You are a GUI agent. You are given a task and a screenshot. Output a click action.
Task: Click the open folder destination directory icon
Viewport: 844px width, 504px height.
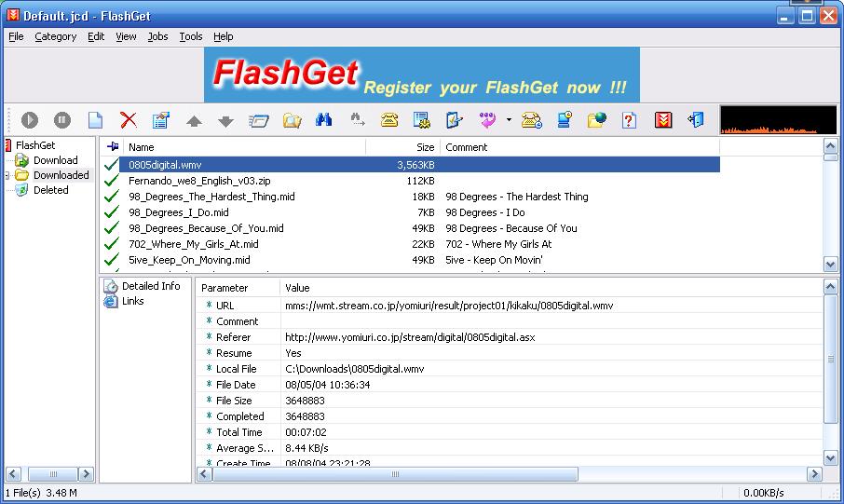[x=292, y=120]
